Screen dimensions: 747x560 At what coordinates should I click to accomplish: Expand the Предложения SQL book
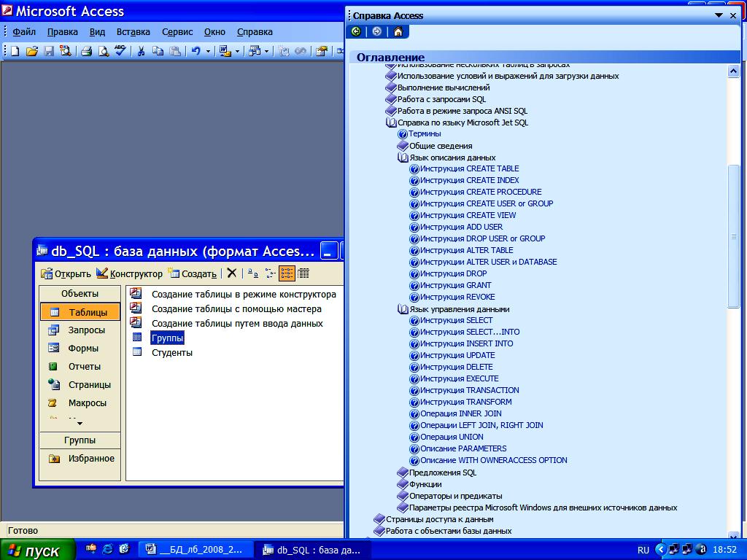pyautogui.click(x=403, y=472)
